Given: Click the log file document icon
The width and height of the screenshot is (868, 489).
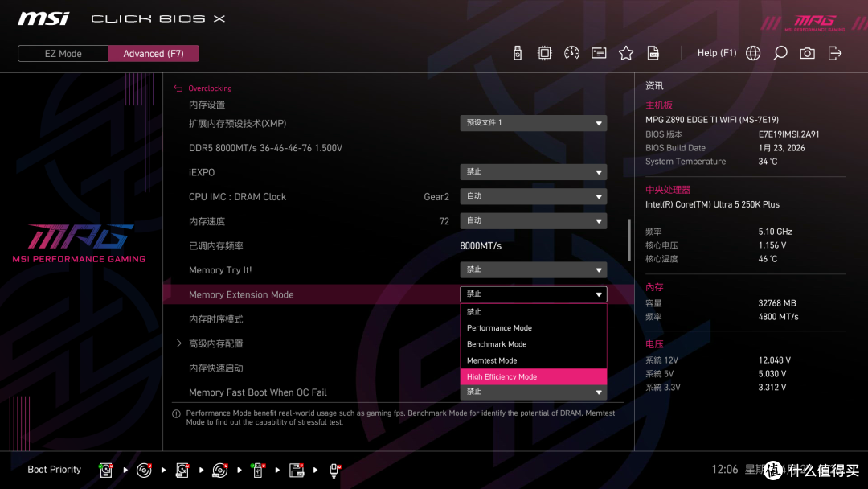Looking at the screenshot, I should point(653,53).
